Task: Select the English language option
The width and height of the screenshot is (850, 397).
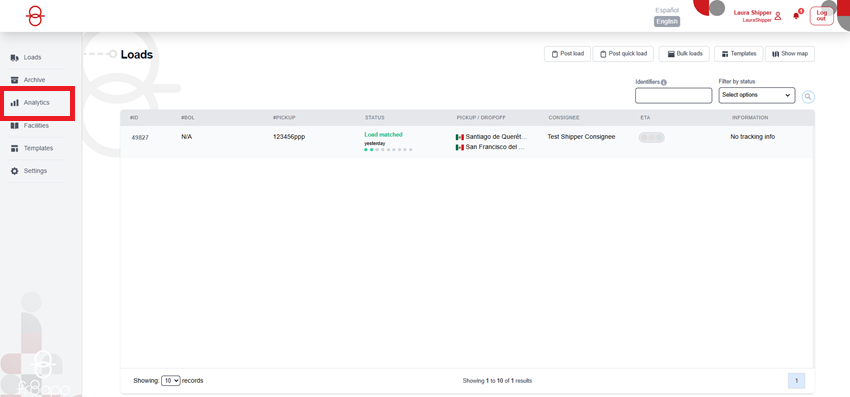Action: pos(667,22)
